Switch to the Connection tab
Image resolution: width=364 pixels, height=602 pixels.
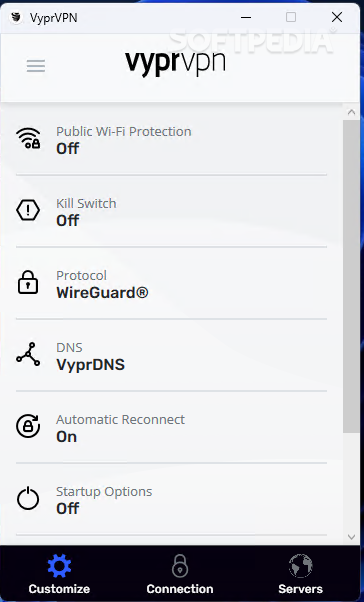tap(180, 574)
